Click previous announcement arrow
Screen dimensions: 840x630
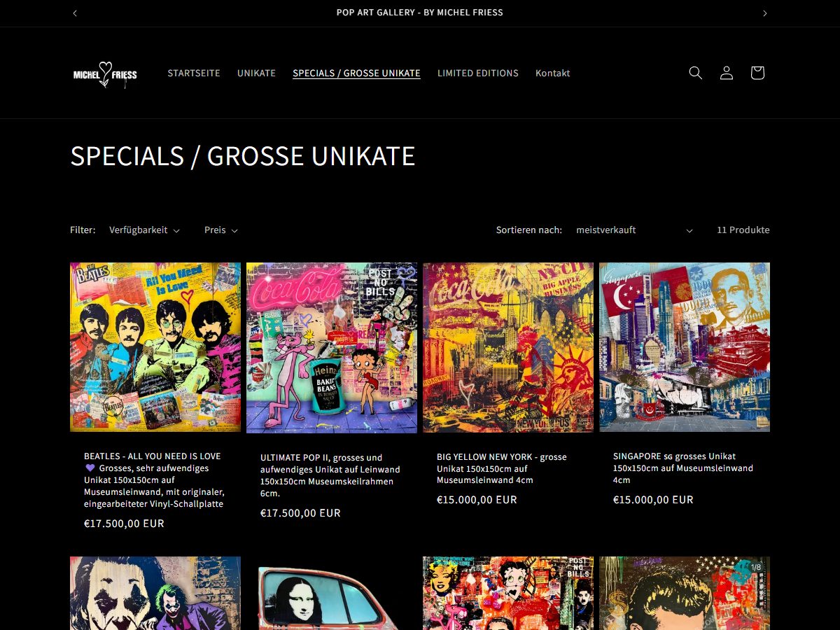click(x=75, y=13)
